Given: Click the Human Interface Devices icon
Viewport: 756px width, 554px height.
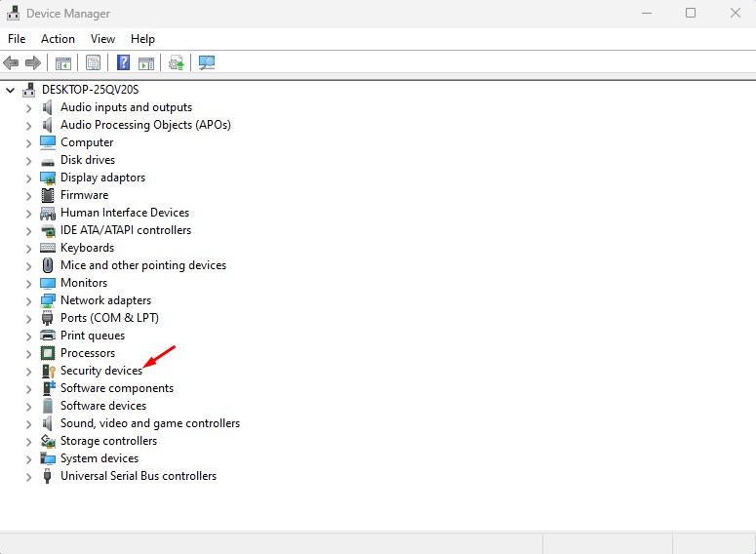Looking at the screenshot, I should click(x=48, y=213).
